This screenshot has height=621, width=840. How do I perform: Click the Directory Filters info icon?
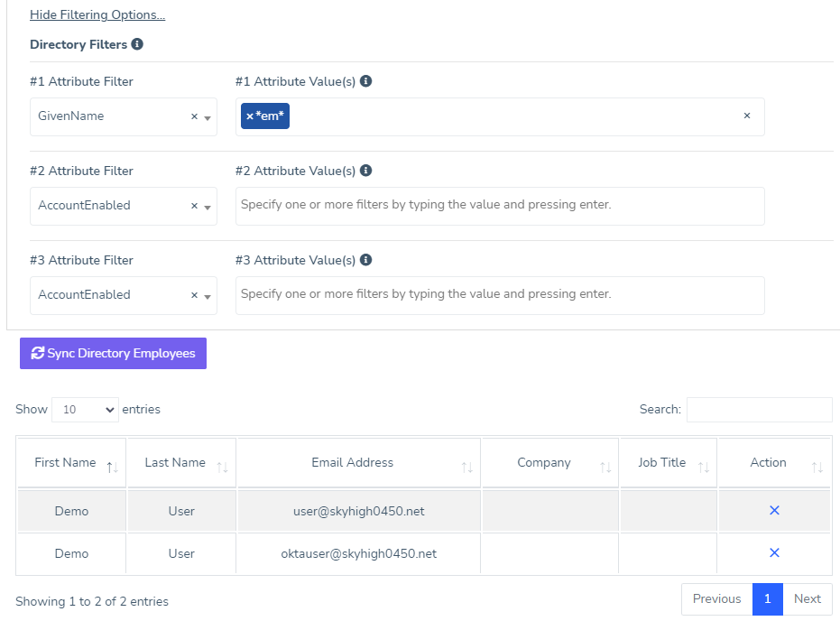point(137,44)
